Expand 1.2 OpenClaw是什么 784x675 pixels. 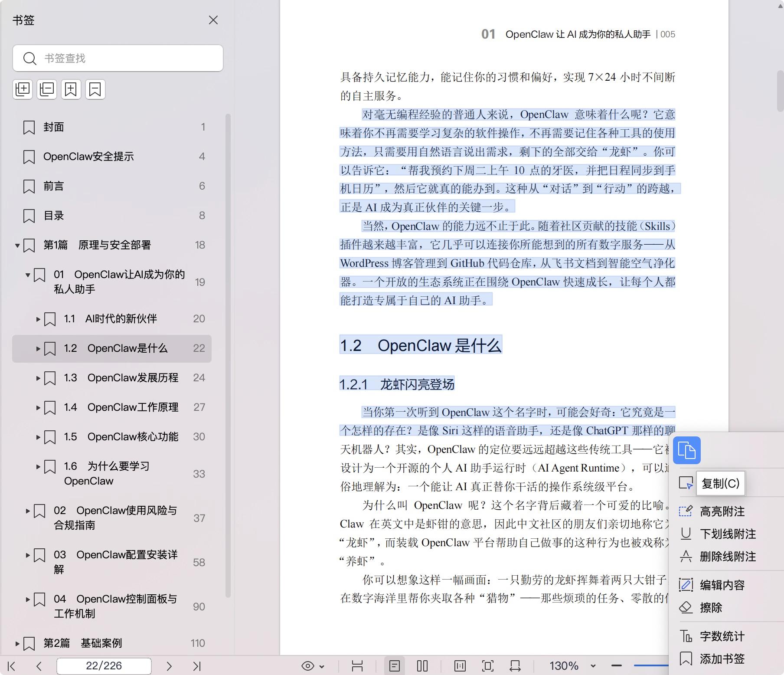coord(38,349)
